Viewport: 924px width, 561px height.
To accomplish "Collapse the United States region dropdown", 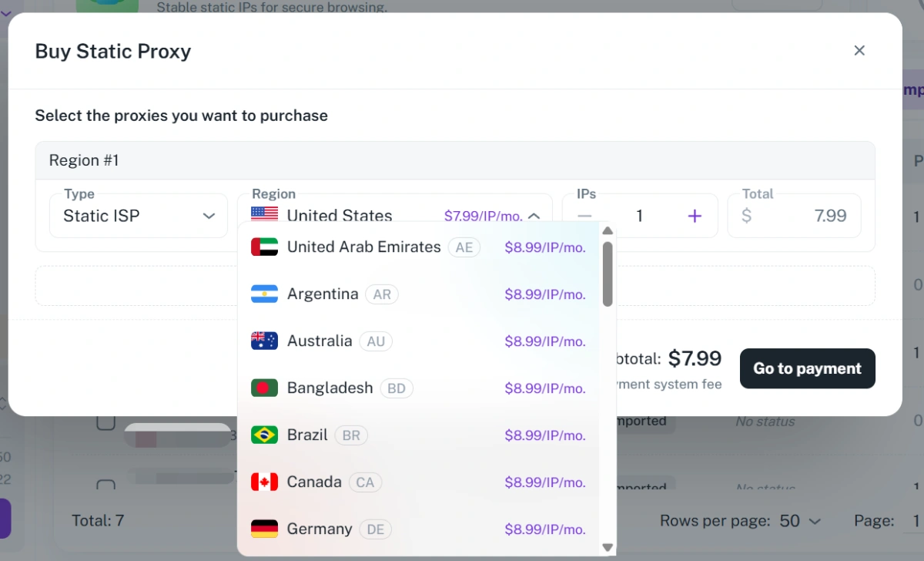I will coord(534,217).
